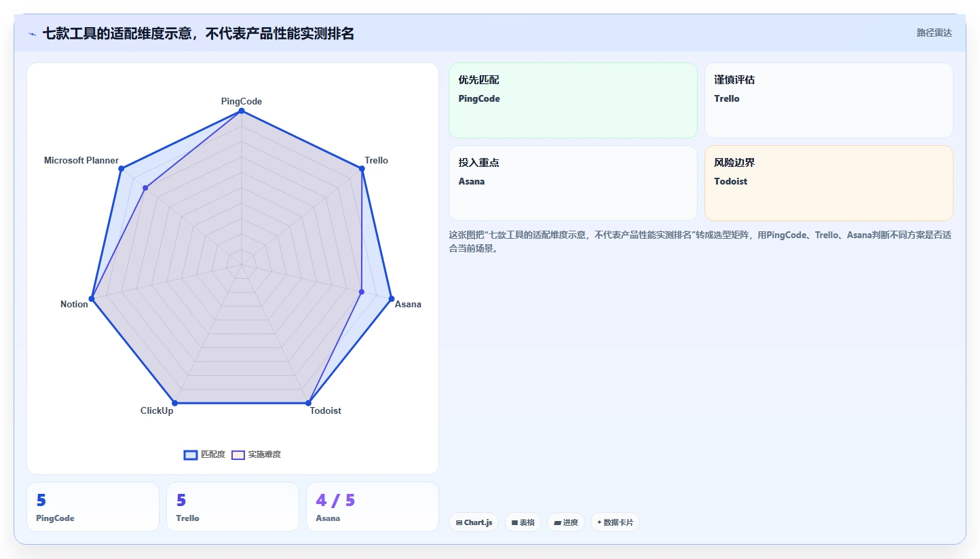Image resolution: width=980 pixels, height=559 pixels.
Task: Click the Asana 4 / 5 stat card
Action: [373, 507]
